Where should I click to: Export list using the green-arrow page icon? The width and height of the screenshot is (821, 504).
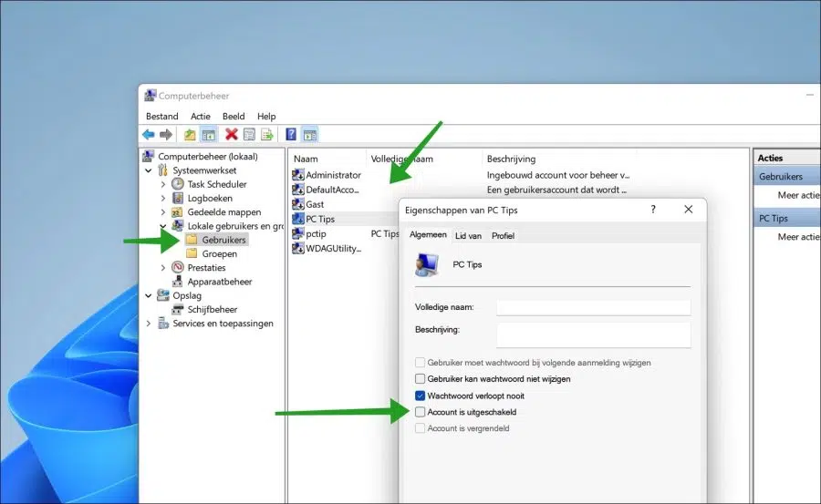pos(267,135)
